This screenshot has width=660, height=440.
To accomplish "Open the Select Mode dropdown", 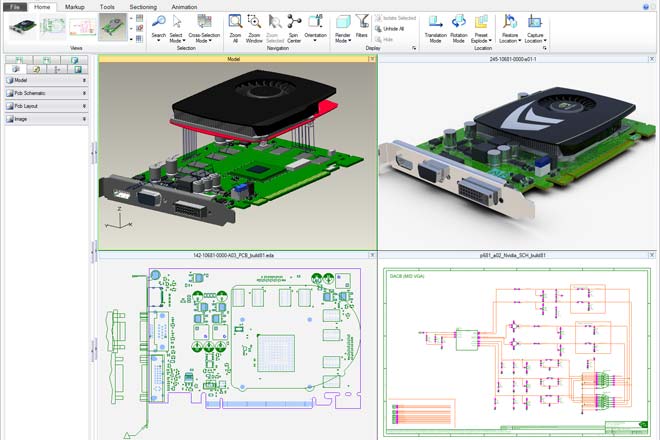I will (x=177, y=38).
